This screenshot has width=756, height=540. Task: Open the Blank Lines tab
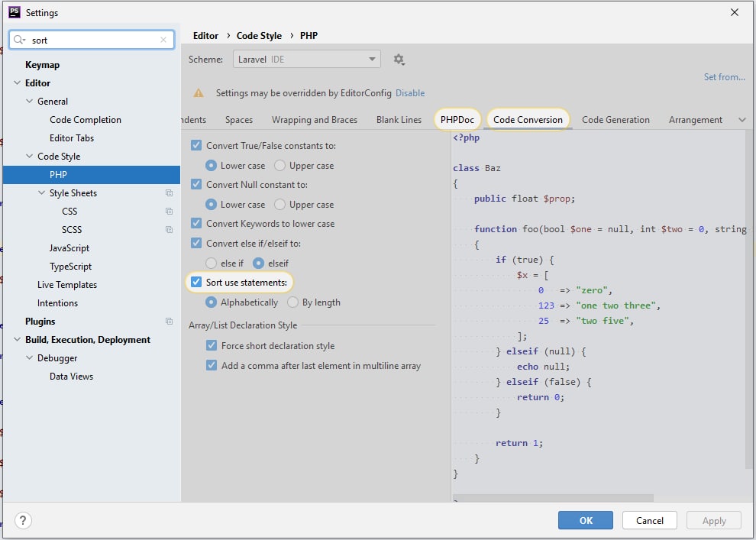point(399,120)
